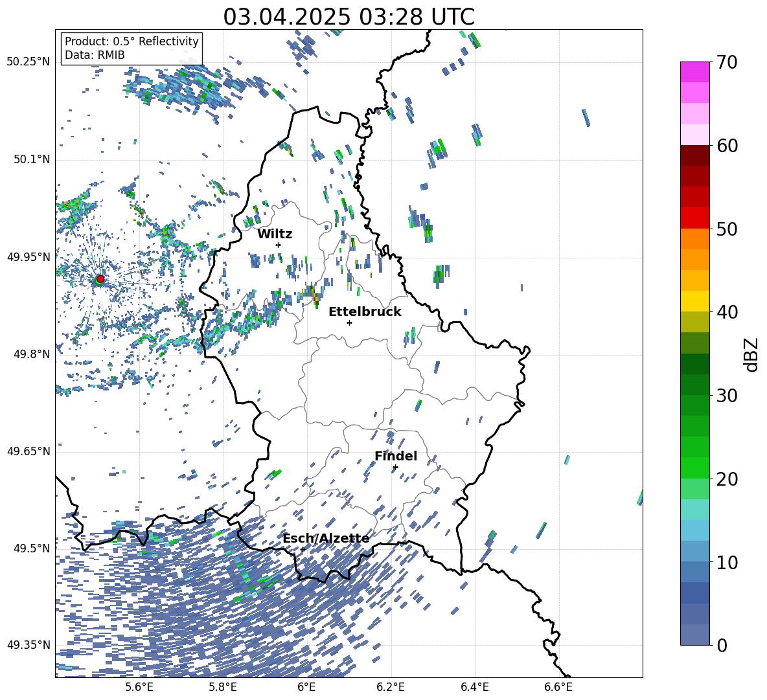Image resolution: width=767 pixels, height=700 pixels.
Task: Click the 'Data: RMIB' text
Action: (x=95, y=55)
